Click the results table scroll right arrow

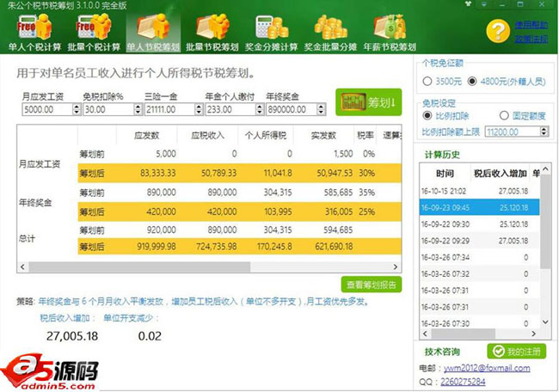[x=396, y=266]
